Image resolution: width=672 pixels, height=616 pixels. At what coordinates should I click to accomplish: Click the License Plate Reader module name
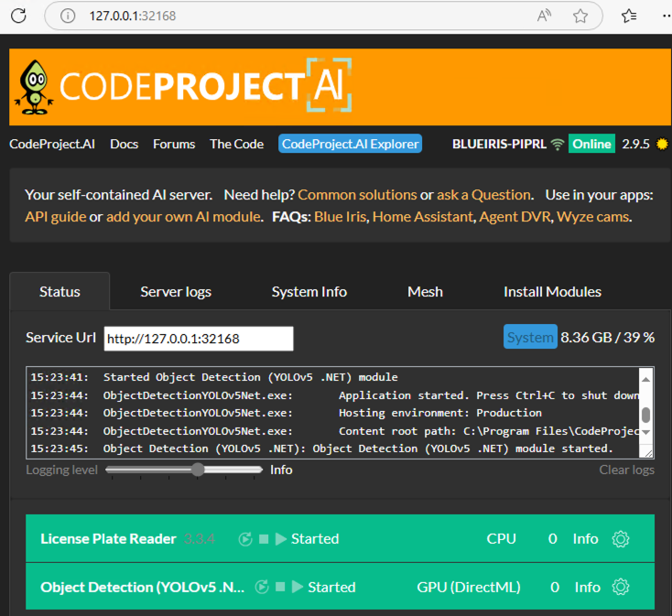pos(108,539)
